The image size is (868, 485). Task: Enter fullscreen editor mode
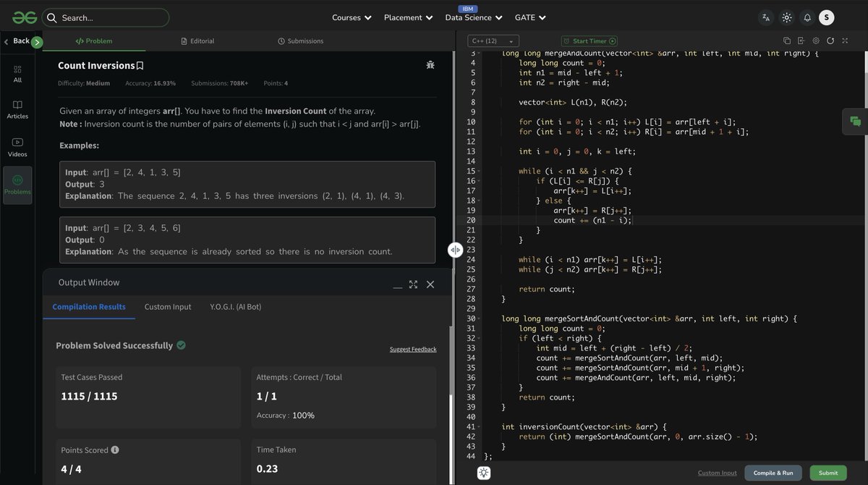pos(845,41)
